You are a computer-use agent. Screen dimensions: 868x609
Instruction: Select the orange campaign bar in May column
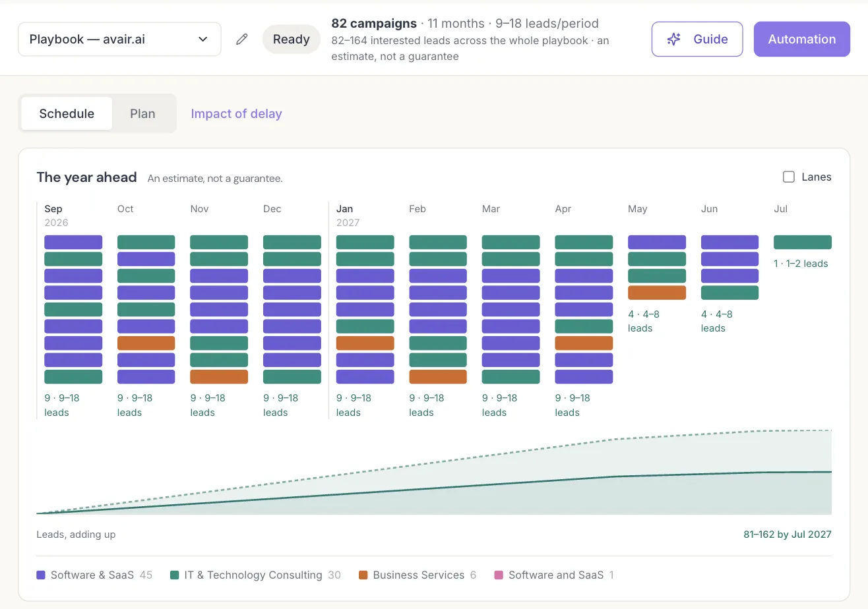(657, 293)
